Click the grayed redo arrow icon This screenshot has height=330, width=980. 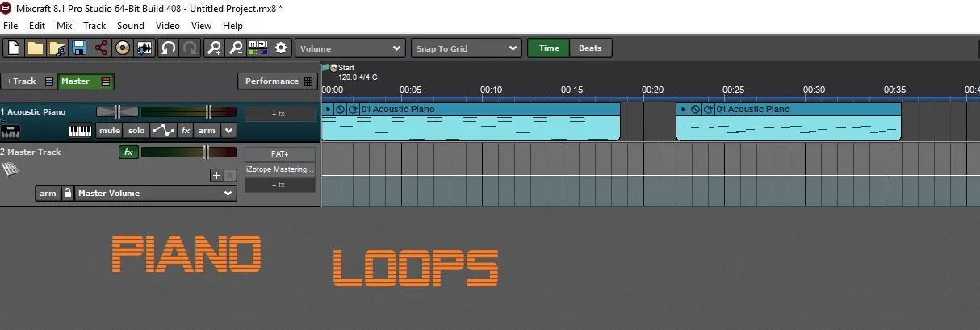coord(190,48)
